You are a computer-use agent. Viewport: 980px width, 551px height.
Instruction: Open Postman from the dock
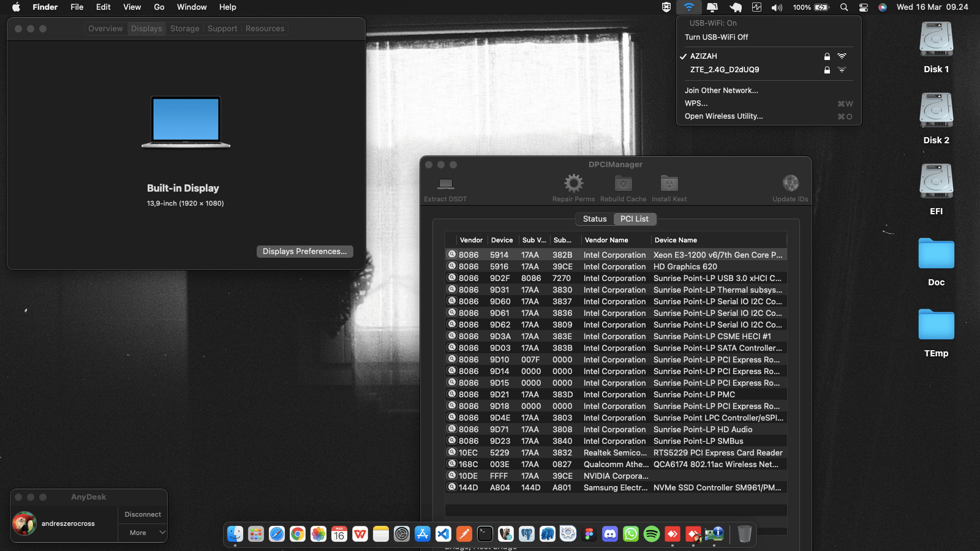coord(464,534)
